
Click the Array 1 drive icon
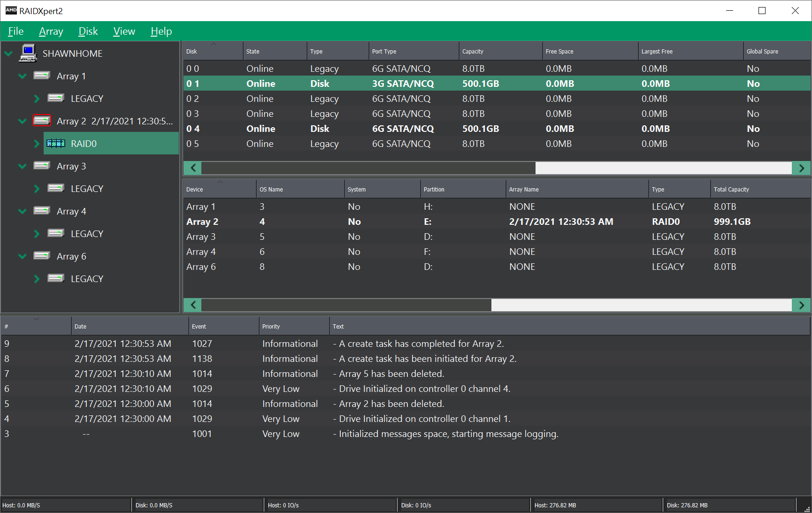[x=42, y=76]
